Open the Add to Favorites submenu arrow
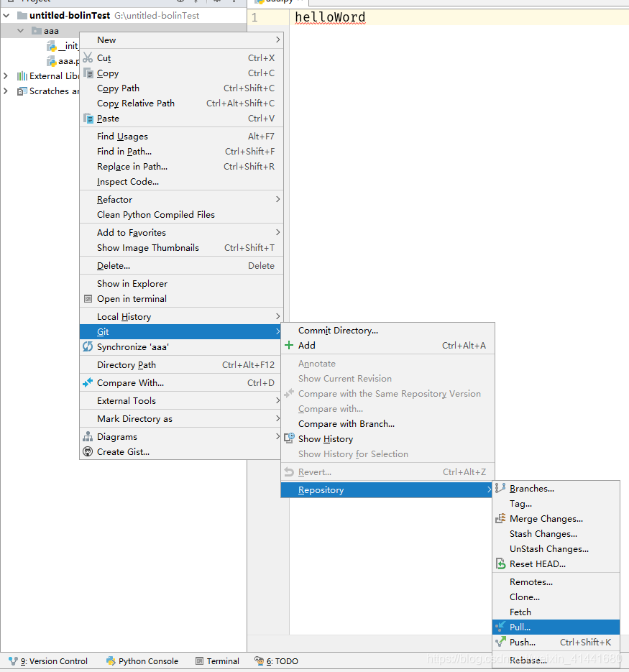Viewport: 629px width, 672px height. 278,232
